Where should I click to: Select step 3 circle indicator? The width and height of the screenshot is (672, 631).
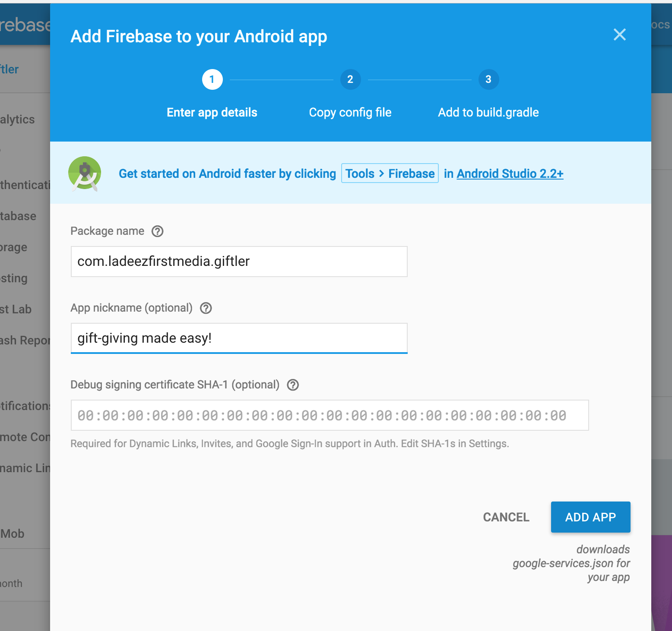click(x=488, y=79)
